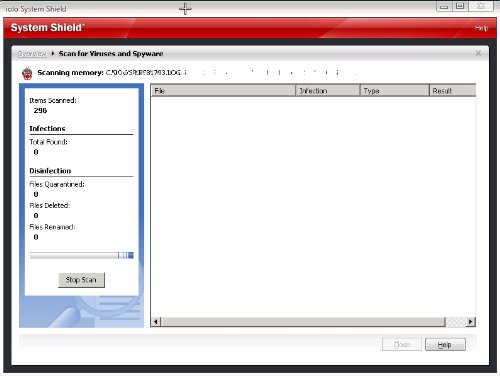Click the right arrow of the horizontal scrollbar
500x376 pixels.
[470, 322]
